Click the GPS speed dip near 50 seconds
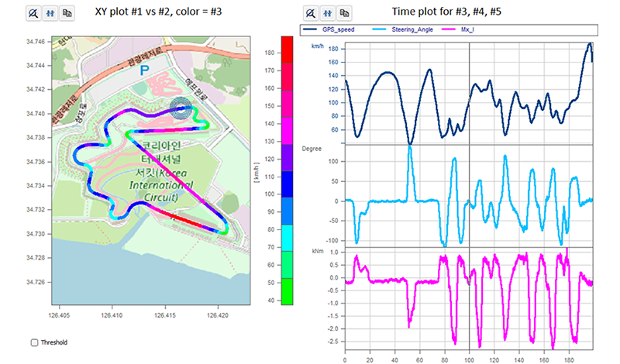Viewport: 620px width, 364px height. coord(409,141)
